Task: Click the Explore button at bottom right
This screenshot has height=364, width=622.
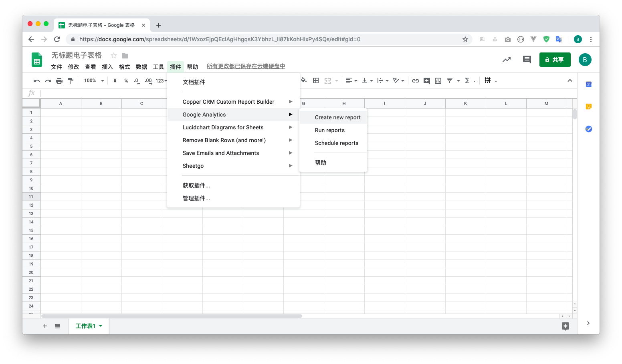Action: pyautogui.click(x=565, y=326)
